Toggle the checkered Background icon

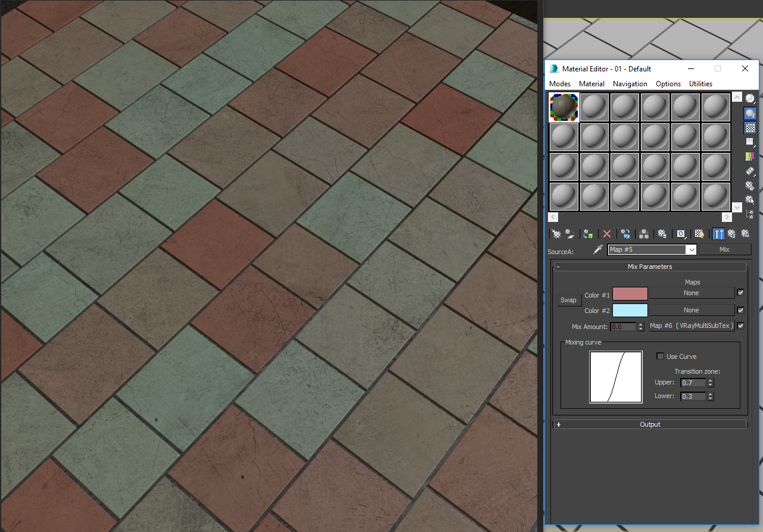(750, 127)
